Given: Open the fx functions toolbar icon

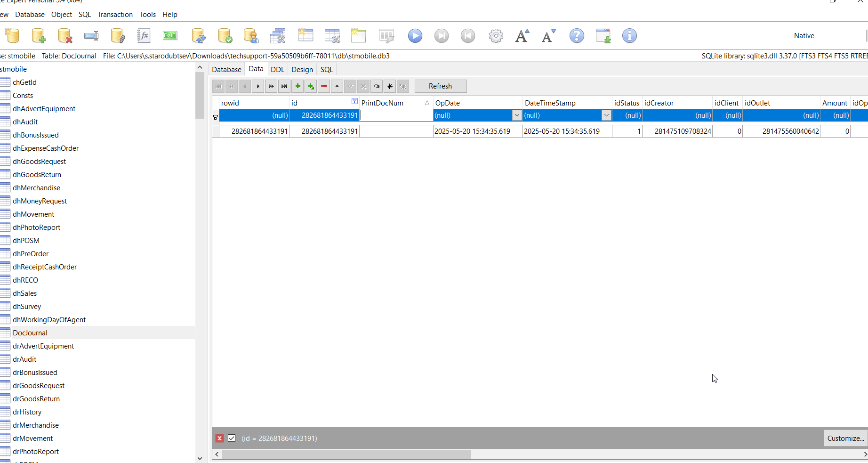Looking at the screenshot, I should [144, 36].
